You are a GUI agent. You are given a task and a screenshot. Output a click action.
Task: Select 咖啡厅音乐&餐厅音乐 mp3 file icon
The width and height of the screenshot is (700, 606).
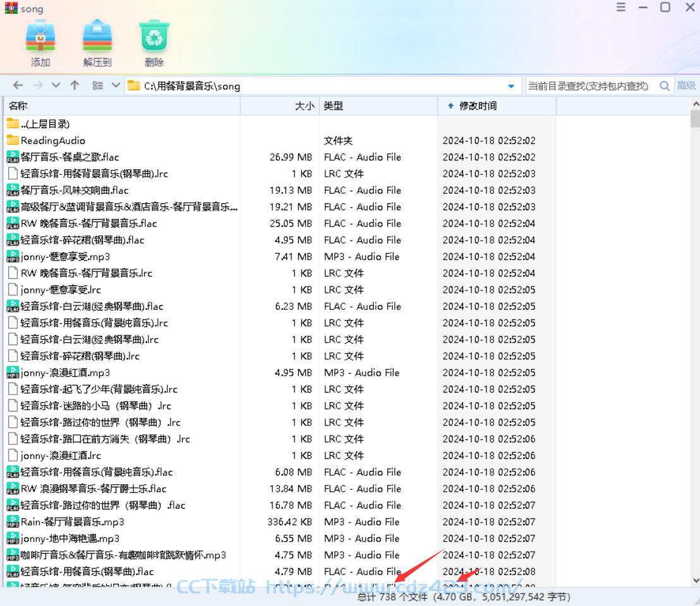[13, 555]
